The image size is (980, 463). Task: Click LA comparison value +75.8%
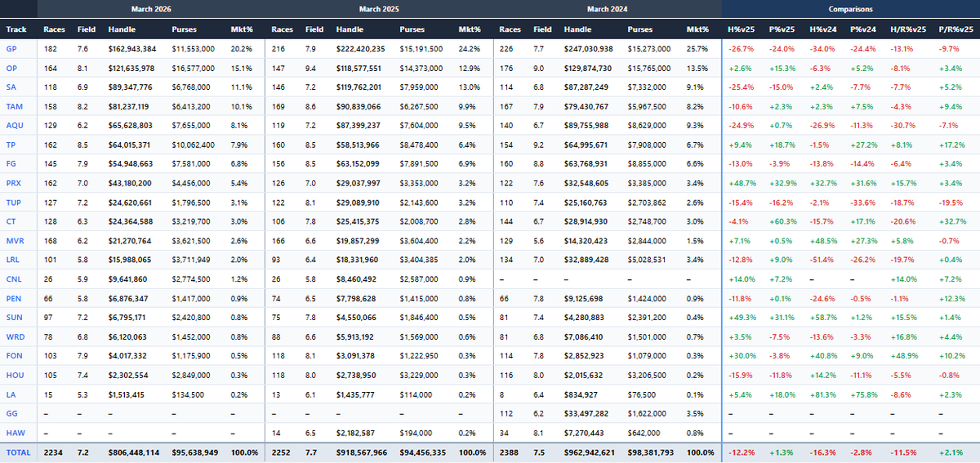862,393
